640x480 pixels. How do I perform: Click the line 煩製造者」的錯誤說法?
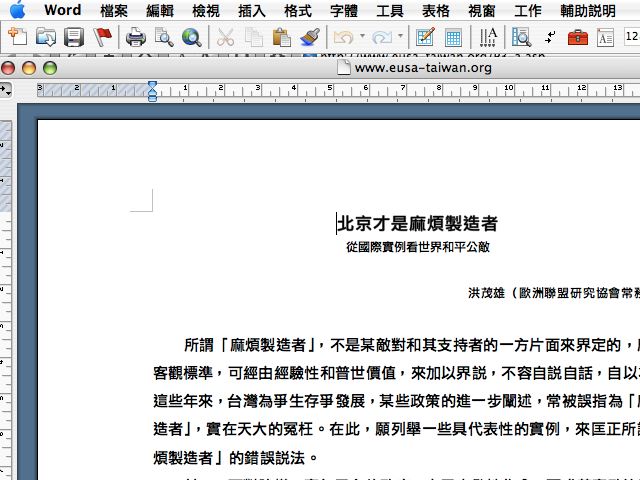pos(236,458)
